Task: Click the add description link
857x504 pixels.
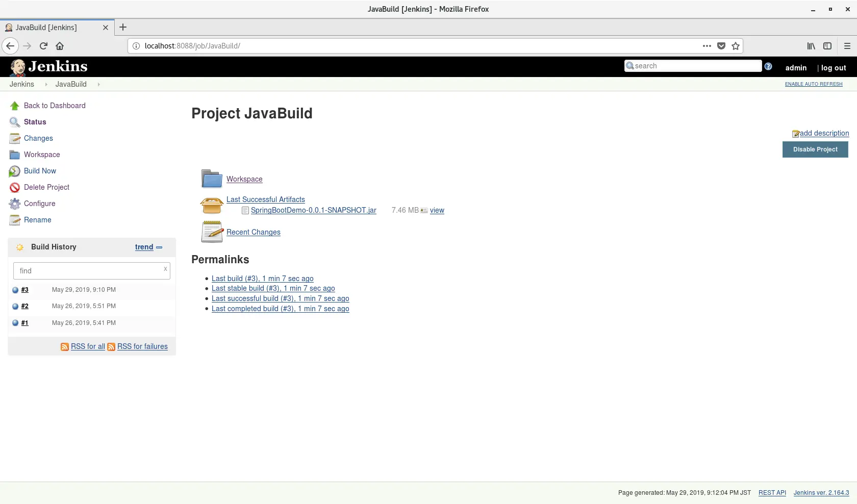Action: [824, 133]
